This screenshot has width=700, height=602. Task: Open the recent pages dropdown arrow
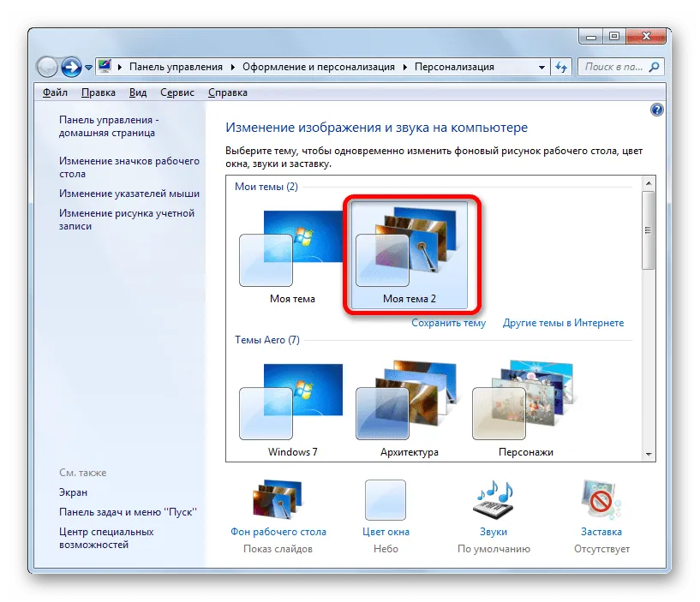[88, 68]
